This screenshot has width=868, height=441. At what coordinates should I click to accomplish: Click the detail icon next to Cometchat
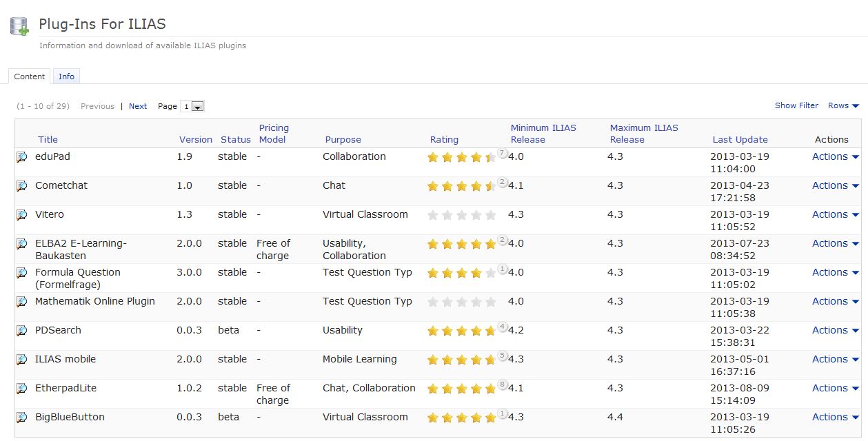pyautogui.click(x=21, y=186)
